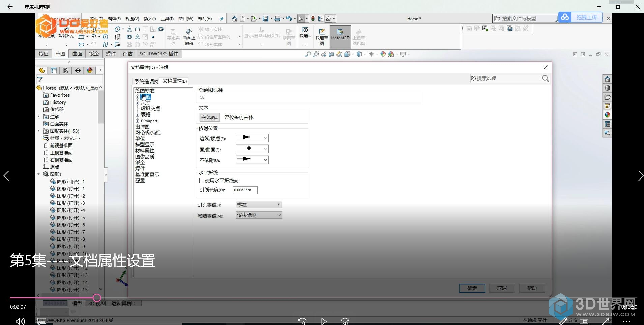The image size is (644, 325).
Task: Open the 尾随零值 dropdown showing 仅移除零
Action: 259,215
